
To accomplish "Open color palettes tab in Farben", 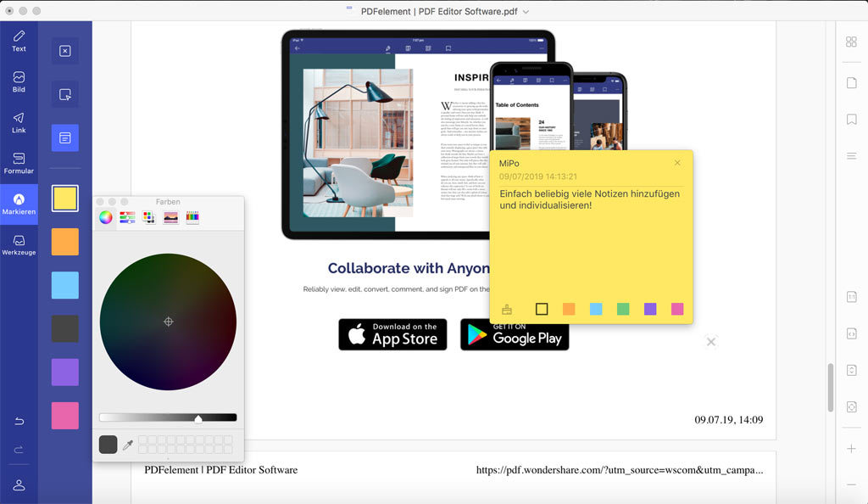I will (x=149, y=217).
